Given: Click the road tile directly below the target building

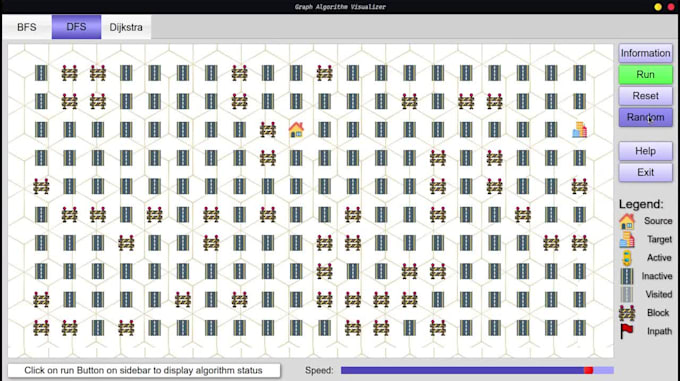Looking at the screenshot, I should 579,158.
